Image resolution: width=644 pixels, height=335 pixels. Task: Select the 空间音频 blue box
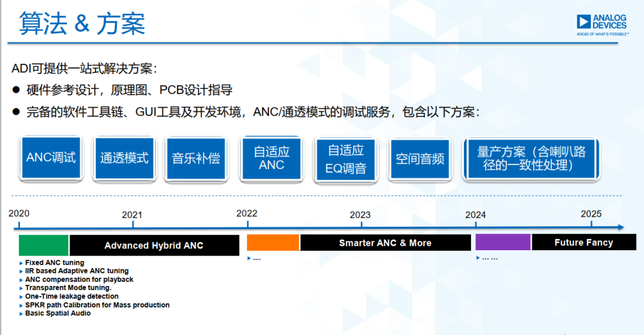(x=420, y=159)
